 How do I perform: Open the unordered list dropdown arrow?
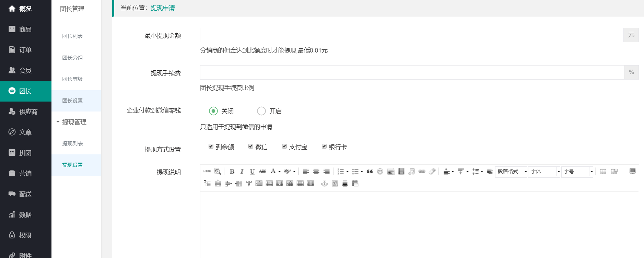(362, 172)
